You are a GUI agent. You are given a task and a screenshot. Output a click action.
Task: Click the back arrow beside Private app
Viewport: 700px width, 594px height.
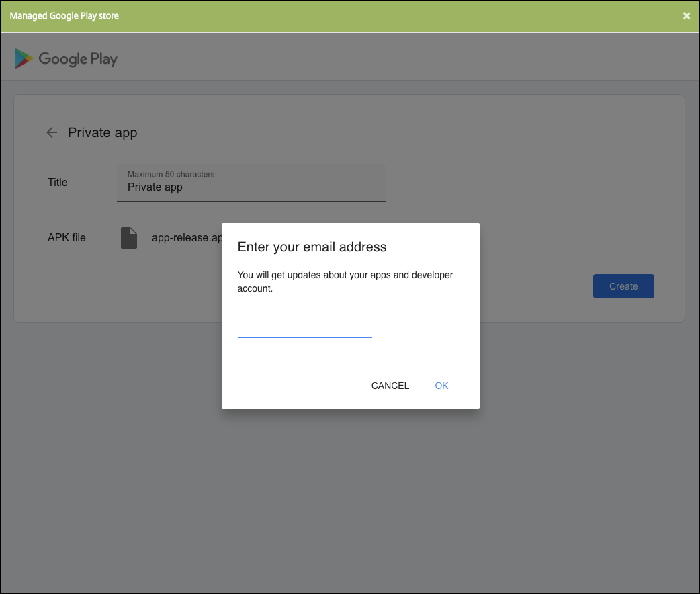coord(52,132)
